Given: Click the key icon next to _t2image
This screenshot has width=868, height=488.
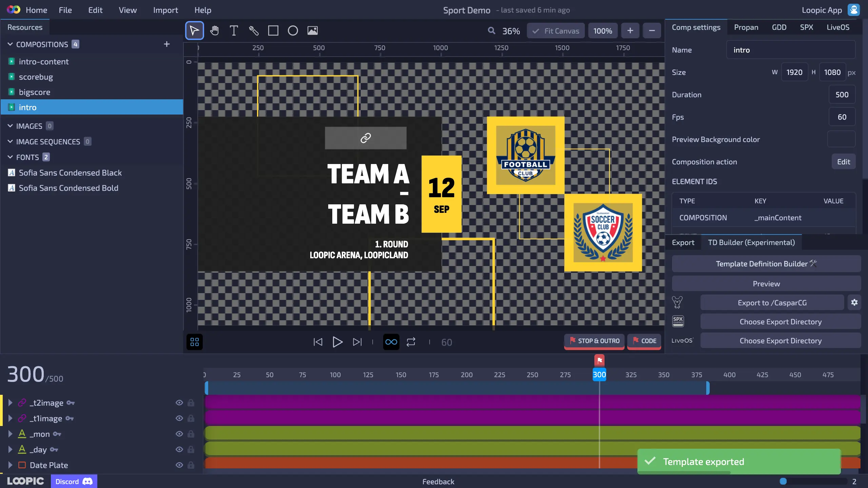Looking at the screenshot, I should (x=71, y=403).
